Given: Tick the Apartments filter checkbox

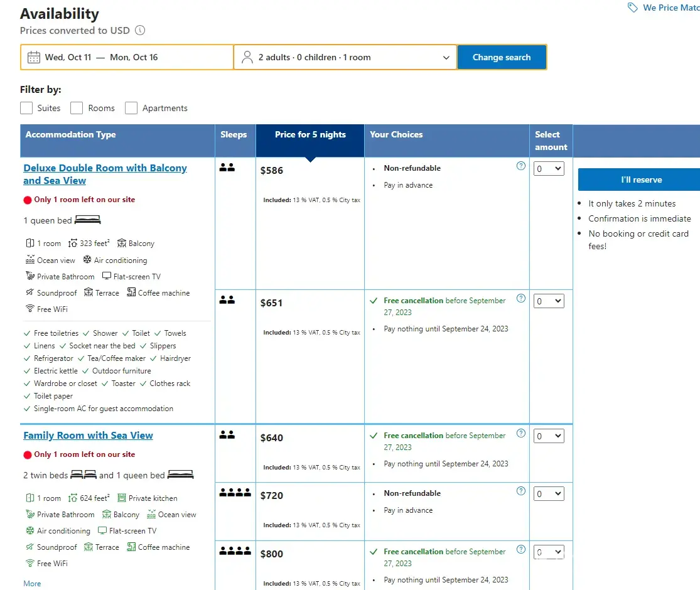Looking at the screenshot, I should click(131, 108).
